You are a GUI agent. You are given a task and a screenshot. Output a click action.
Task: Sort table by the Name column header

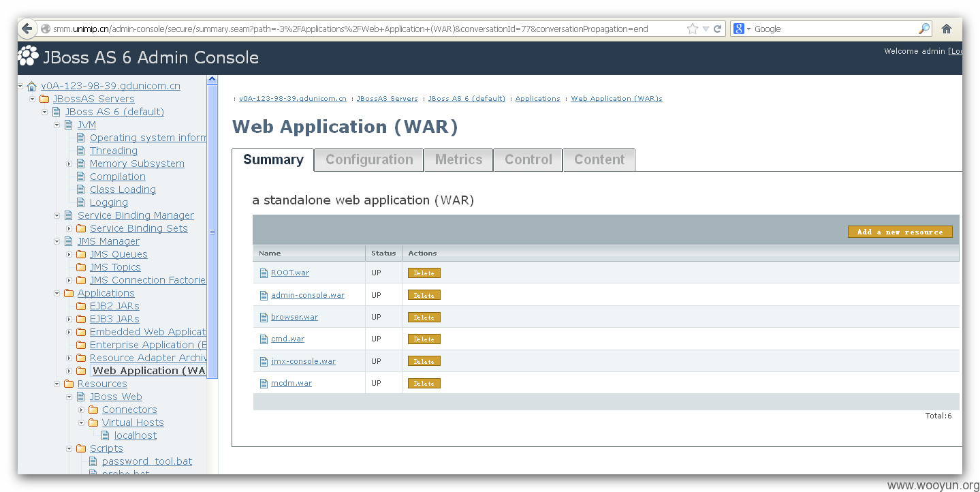[270, 253]
